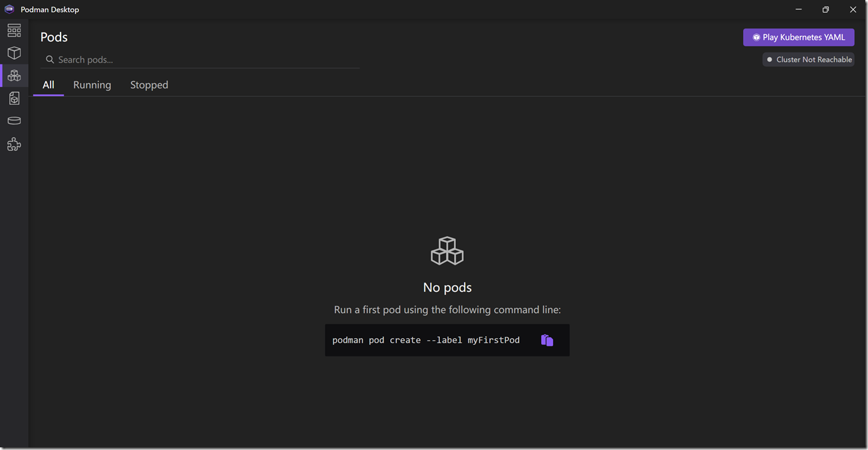The image size is (868, 450).
Task: Open Extensions puzzle-piece icon
Action: tap(14, 144)
